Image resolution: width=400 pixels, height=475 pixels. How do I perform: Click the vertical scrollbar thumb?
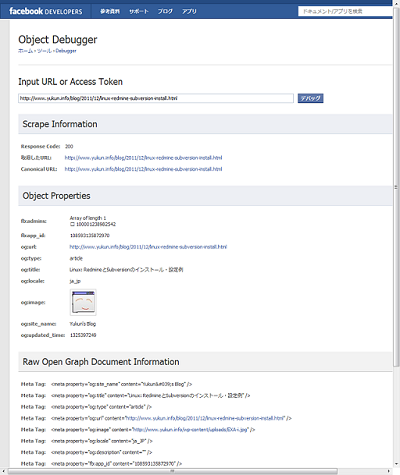396,187
